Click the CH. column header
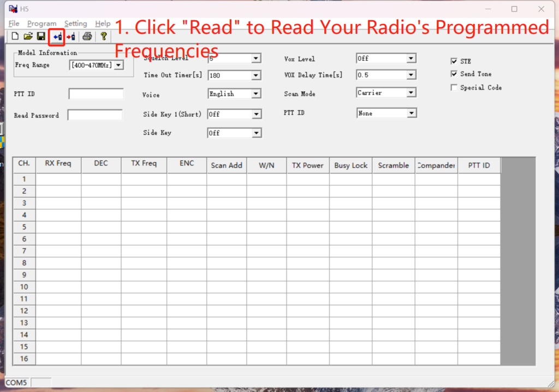 tap(24, 164)
